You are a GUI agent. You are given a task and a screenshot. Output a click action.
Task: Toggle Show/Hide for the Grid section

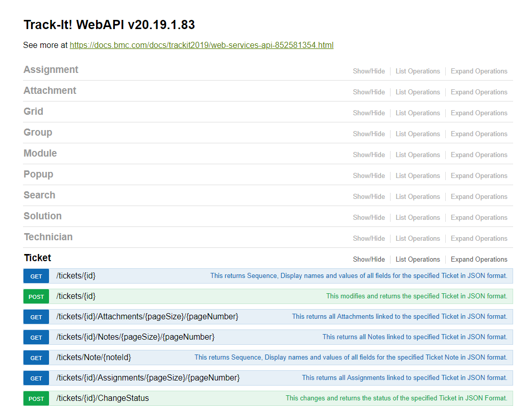(369, 113)
